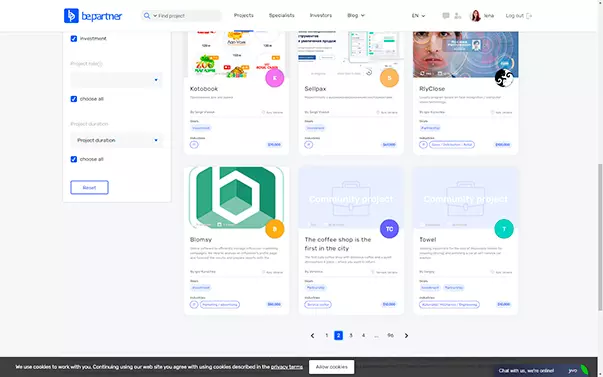The width and height of the screenshot is (603, 377).
Task: Go to page 4
Action: click(363, 335)
